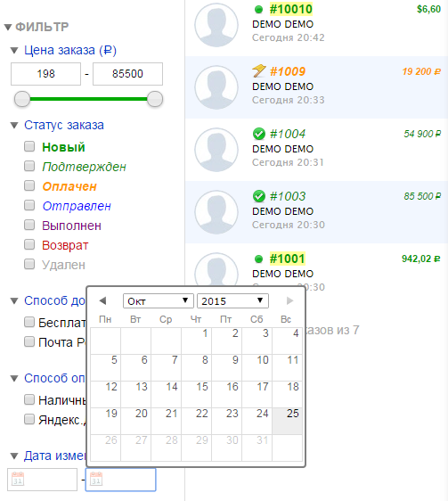Move the maximum price slider handle
This screenshot has height=501, width=448.
pyautogui.click(x=155, y=99)
